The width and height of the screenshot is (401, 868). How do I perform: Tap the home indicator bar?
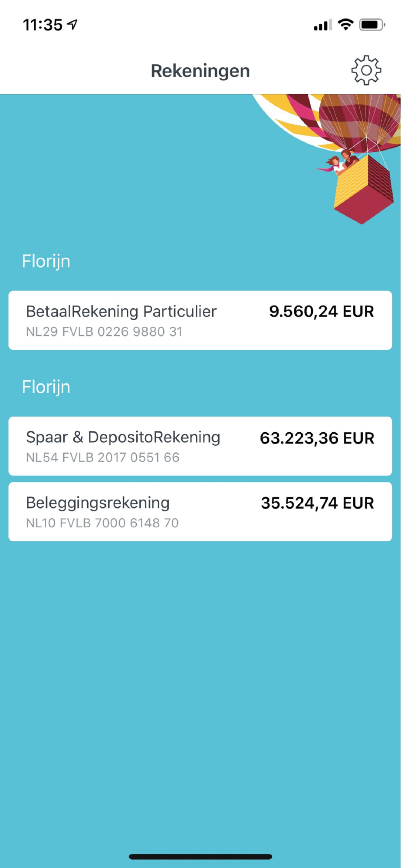[x=200, y=857]
